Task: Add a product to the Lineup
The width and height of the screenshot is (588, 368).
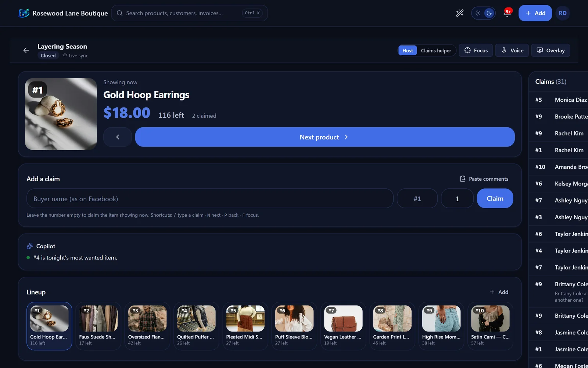Action: (499, 292)
